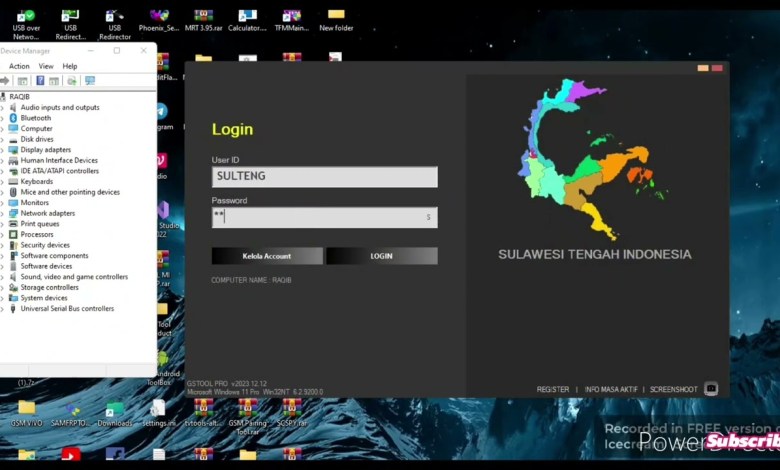This screenshot has height=470, width=780.
Task: Select the USB over Network desktop icon
Action: pos(25,20)
